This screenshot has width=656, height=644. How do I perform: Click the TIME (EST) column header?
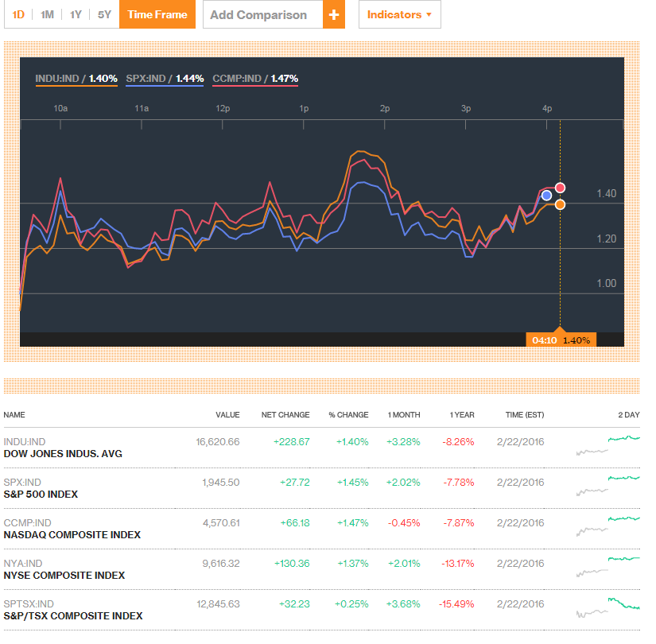click(x=525, y=415)
